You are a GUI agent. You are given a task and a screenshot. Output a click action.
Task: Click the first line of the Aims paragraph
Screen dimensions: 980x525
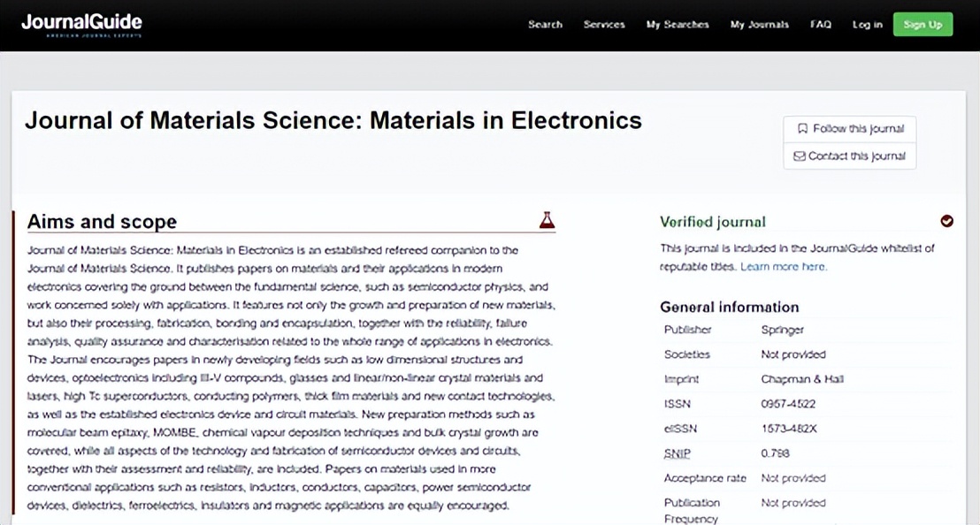272,250
